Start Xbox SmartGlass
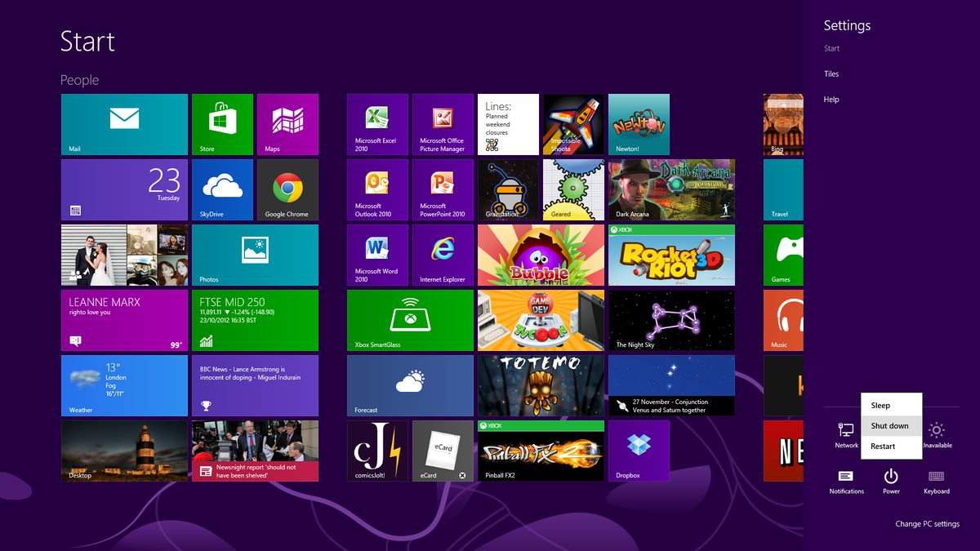 (x=408, y=320)
